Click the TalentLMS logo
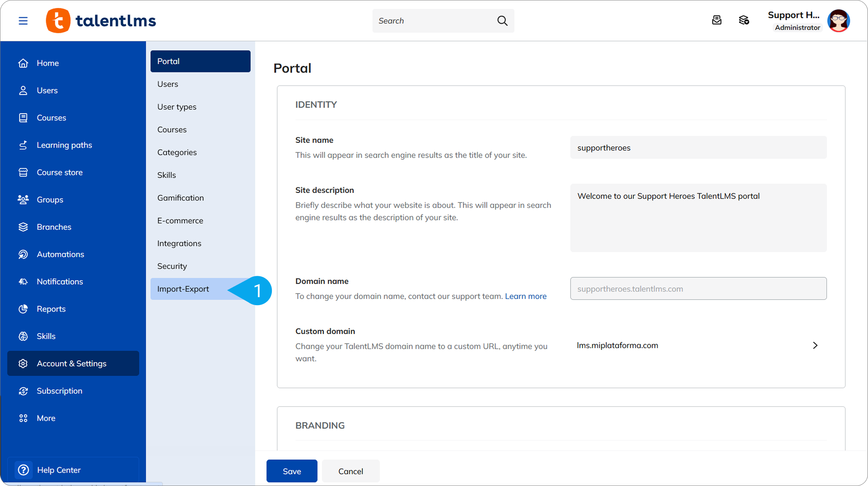The image size is (868, 486). (101, 21)
